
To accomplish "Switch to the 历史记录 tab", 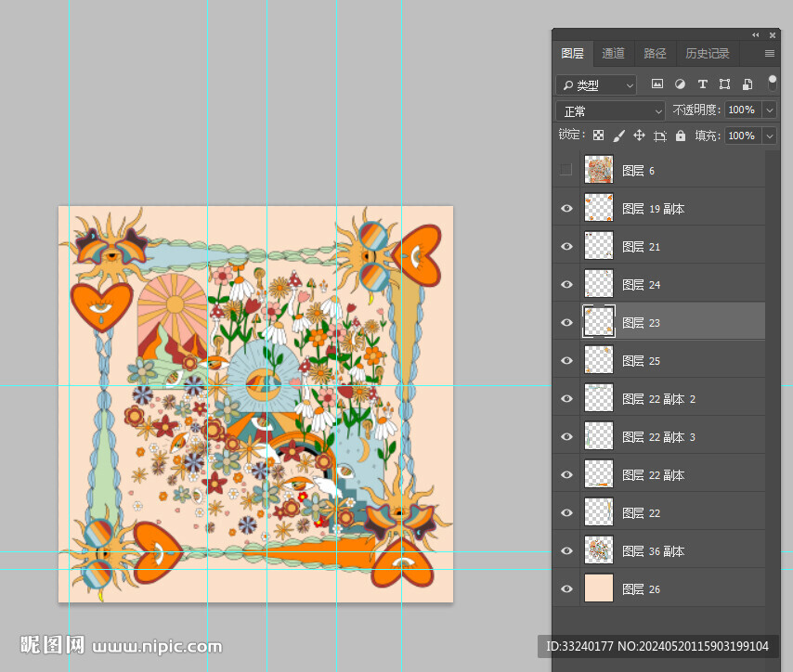I will click(x=707, y=54).
